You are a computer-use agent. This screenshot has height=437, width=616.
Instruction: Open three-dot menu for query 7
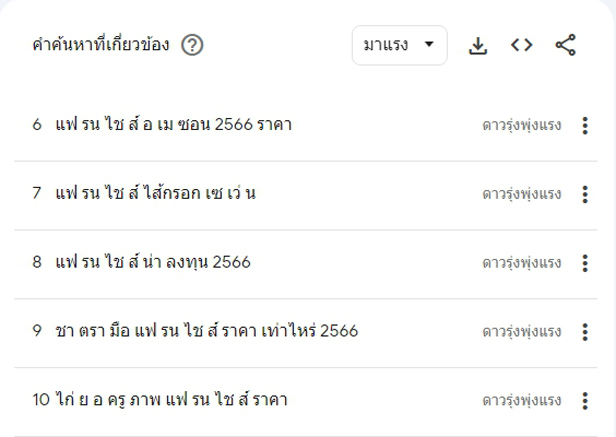[585, 194]
